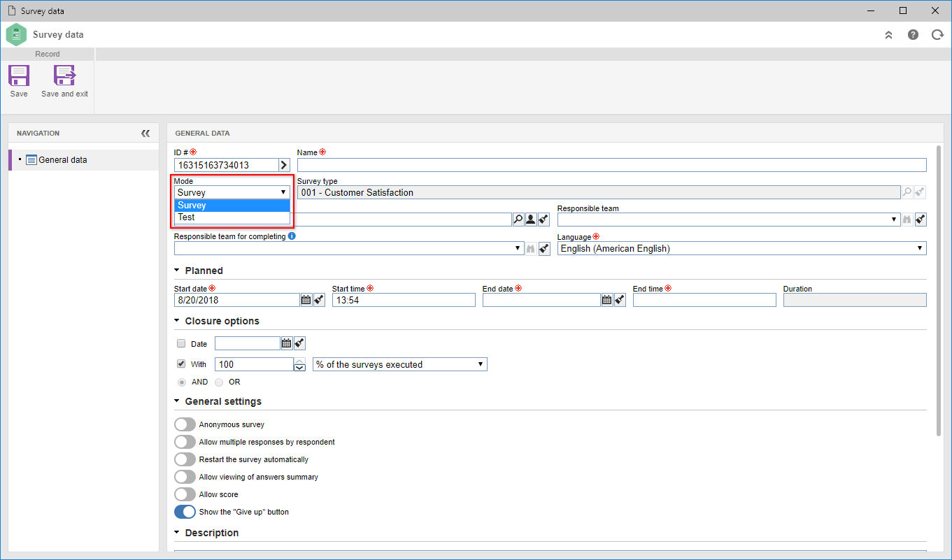Image resolution: width=952 pixels, height=560 pixels.
Task: Click the ID # input field
Action: [226, 165]
